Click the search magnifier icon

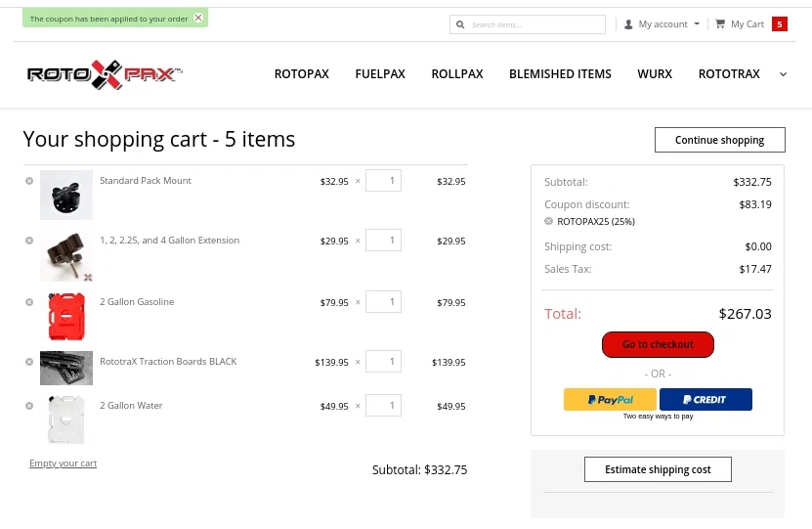[x=460, y=24]
